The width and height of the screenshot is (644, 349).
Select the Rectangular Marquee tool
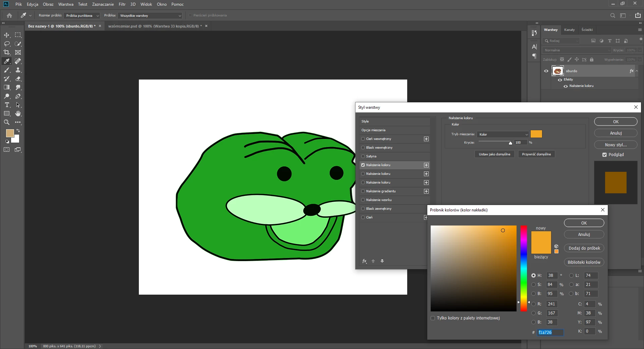click(x=18, y=35)
